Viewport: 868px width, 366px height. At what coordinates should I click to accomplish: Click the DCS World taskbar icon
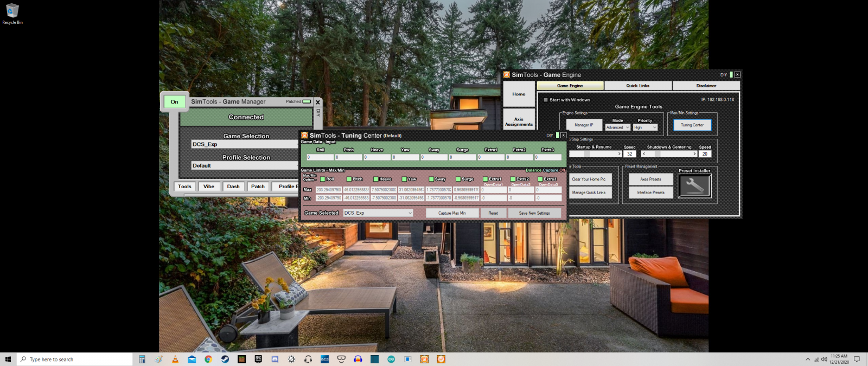tap(324, 359)
